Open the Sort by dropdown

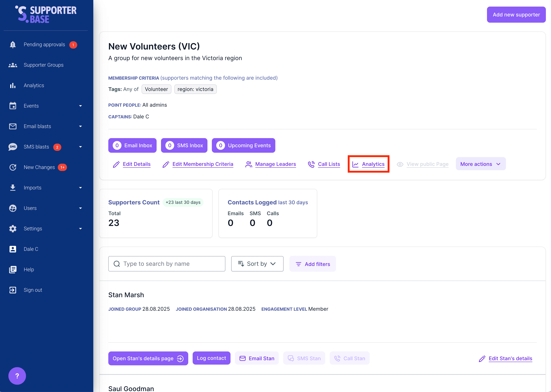(x=257, y=264)
